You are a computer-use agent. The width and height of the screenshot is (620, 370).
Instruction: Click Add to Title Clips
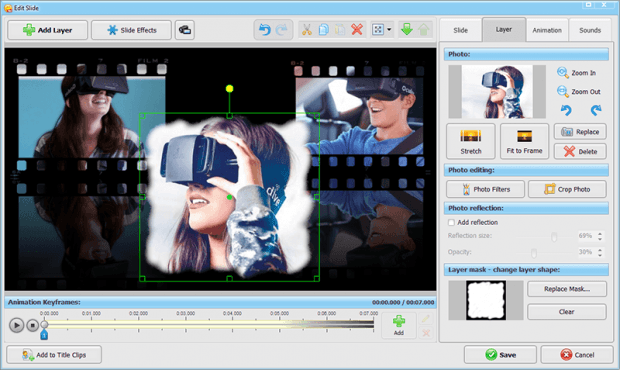54,355
